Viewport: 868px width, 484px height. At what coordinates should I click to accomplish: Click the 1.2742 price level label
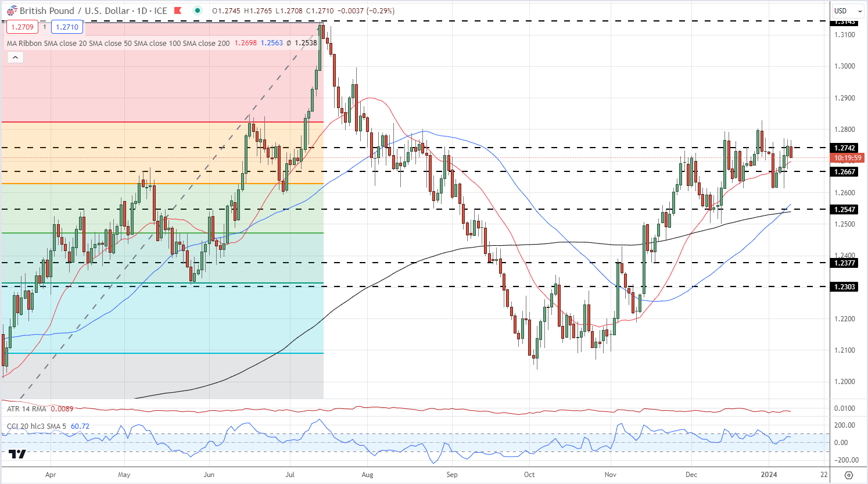click(844, 148)
